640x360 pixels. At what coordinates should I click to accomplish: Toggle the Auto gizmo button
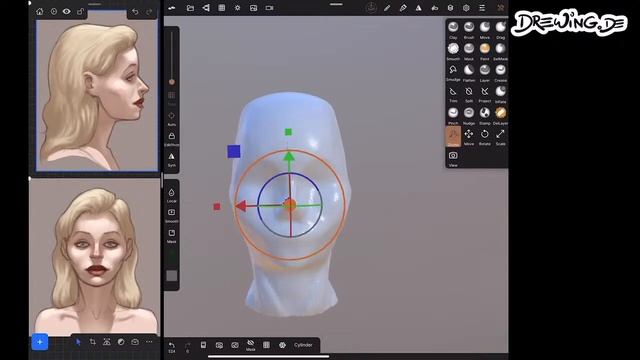[171, 118]
